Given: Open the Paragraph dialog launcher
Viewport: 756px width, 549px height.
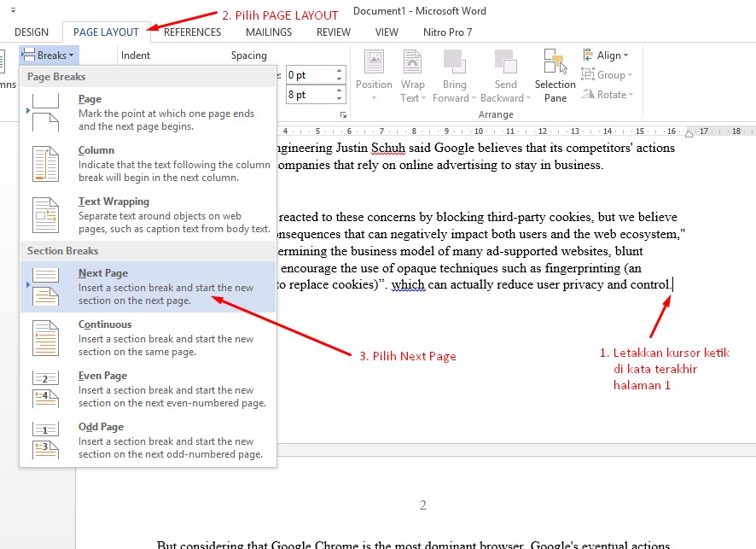Looking at the screenshot, I should 343,114.
